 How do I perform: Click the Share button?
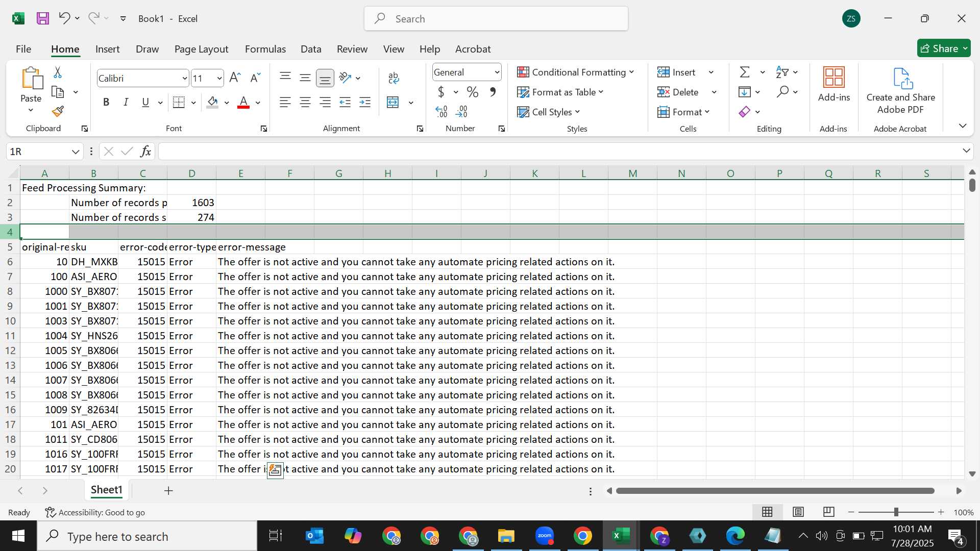944,48
